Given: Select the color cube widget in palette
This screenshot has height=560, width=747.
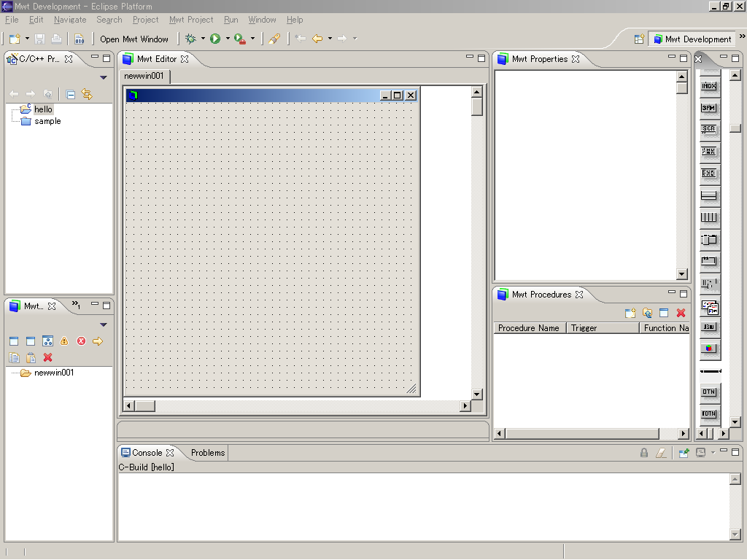Looking at the screenshot, I should pos(709,349).
